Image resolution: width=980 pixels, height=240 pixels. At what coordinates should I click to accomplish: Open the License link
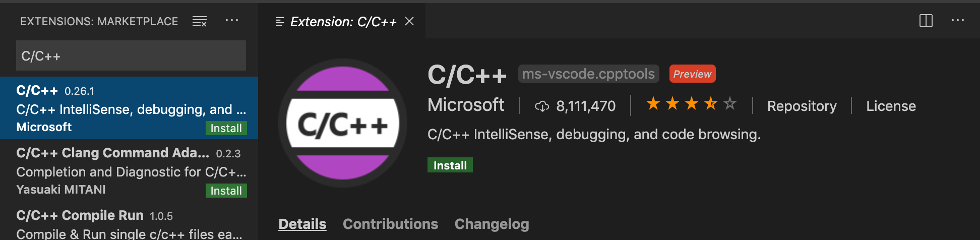[x=891, y=106]
